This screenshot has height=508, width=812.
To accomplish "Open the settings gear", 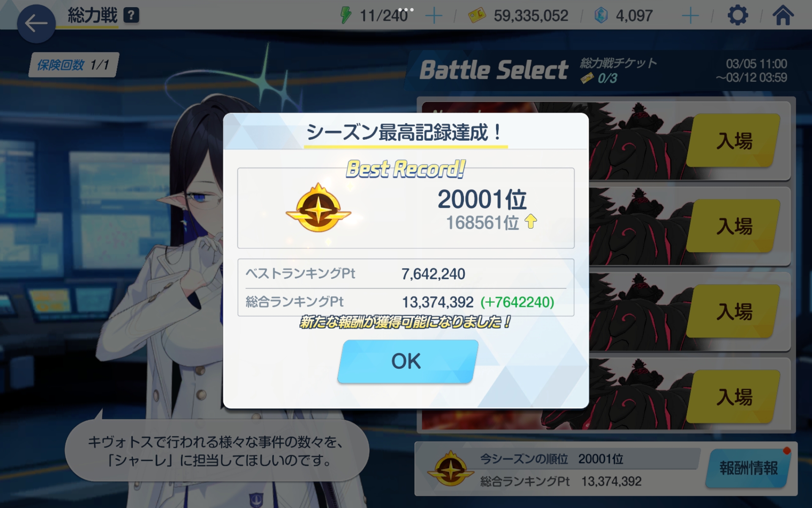I will click(738, 16).
